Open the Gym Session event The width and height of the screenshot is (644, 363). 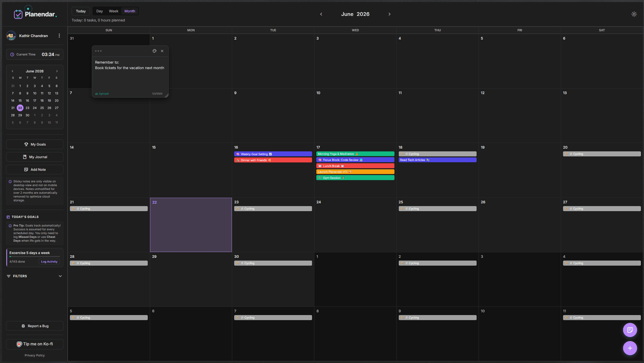(x=355, y=178)
